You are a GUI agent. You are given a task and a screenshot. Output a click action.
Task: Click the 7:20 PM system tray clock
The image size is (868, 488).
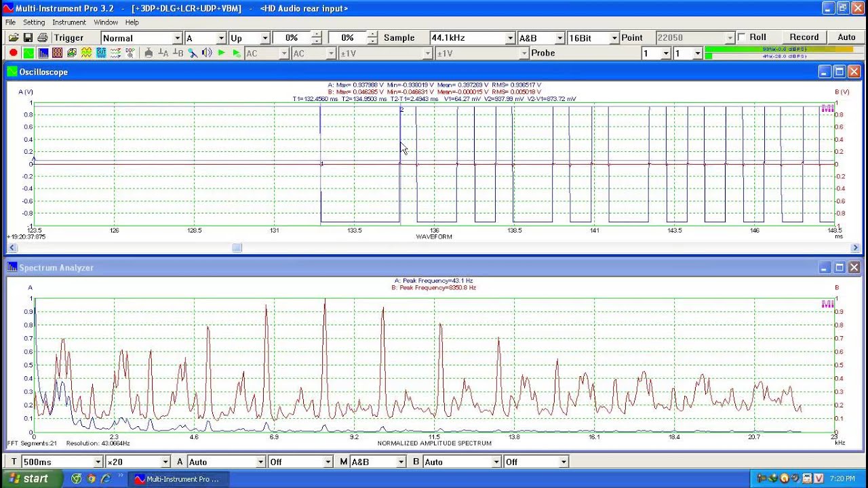pyautogui.click(x=842, y=479)
